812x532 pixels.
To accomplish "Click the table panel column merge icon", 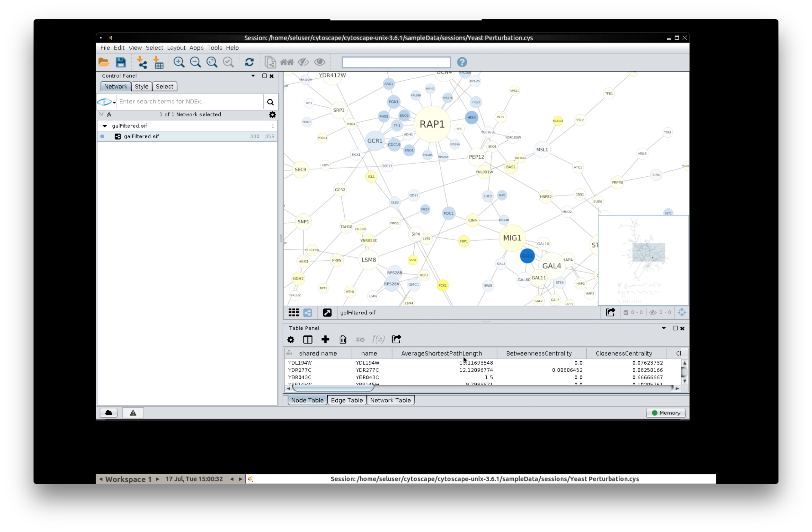I will [x=308, y=339].
